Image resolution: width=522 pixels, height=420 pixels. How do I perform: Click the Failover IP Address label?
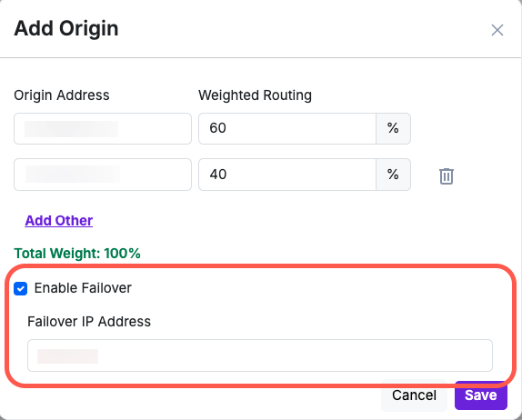[89, 322]
